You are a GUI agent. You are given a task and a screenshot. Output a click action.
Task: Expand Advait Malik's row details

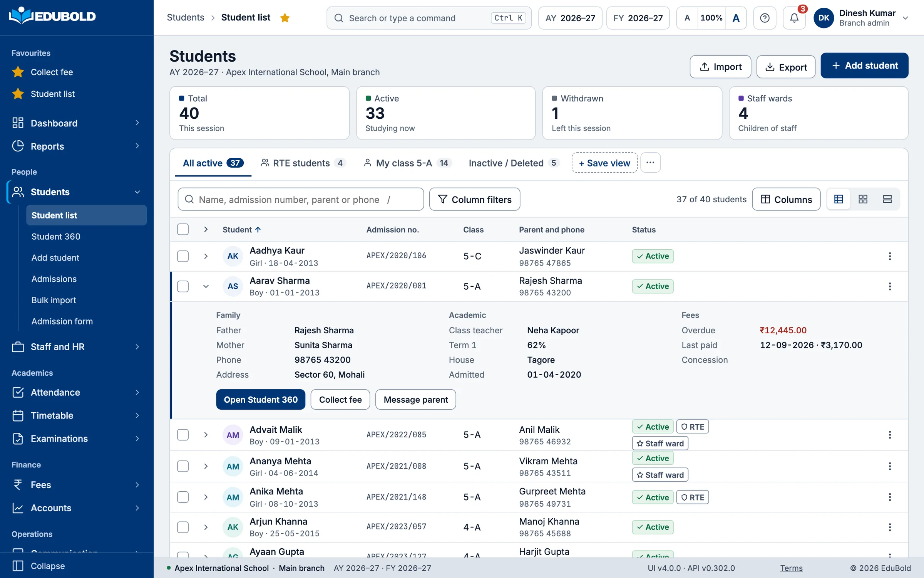[206, 435]
